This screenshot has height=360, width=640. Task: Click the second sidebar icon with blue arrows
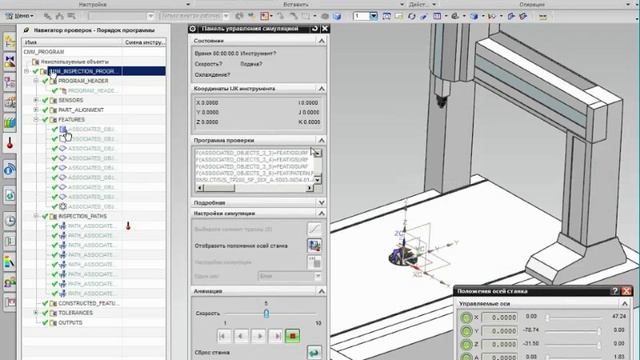(10, 62)
